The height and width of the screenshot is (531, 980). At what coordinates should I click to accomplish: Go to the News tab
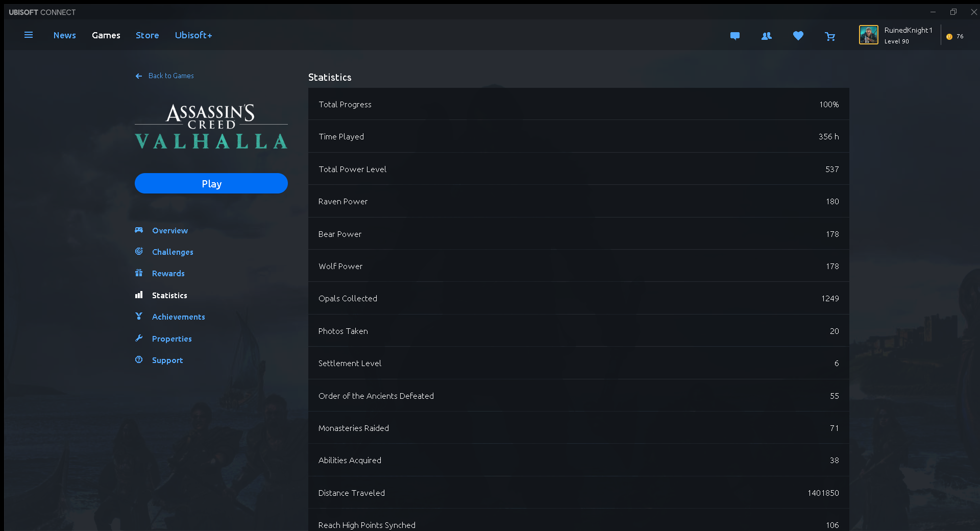click(x=65, y=35)
